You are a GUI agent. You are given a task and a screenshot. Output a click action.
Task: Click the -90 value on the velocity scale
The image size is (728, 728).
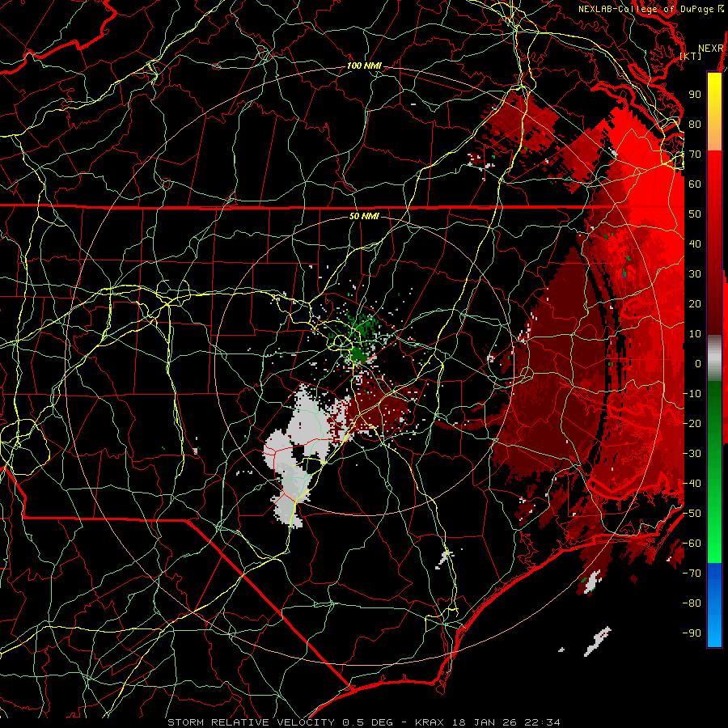click(692, 633)
